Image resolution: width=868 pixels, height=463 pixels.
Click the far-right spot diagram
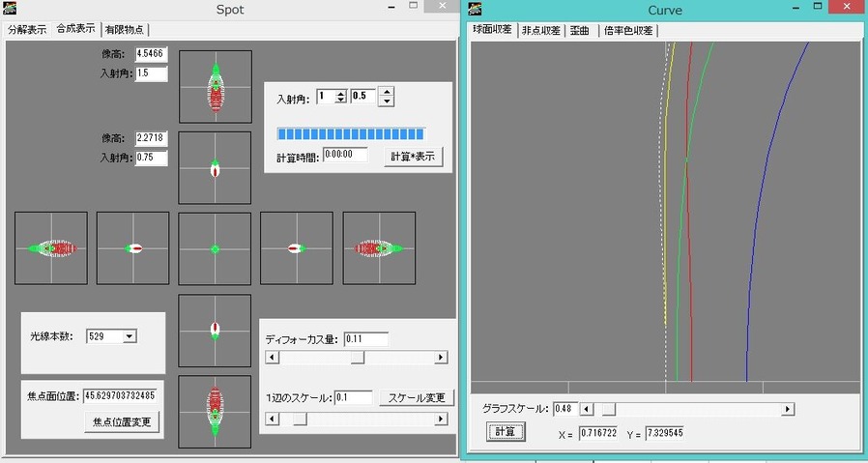(379, 248)
